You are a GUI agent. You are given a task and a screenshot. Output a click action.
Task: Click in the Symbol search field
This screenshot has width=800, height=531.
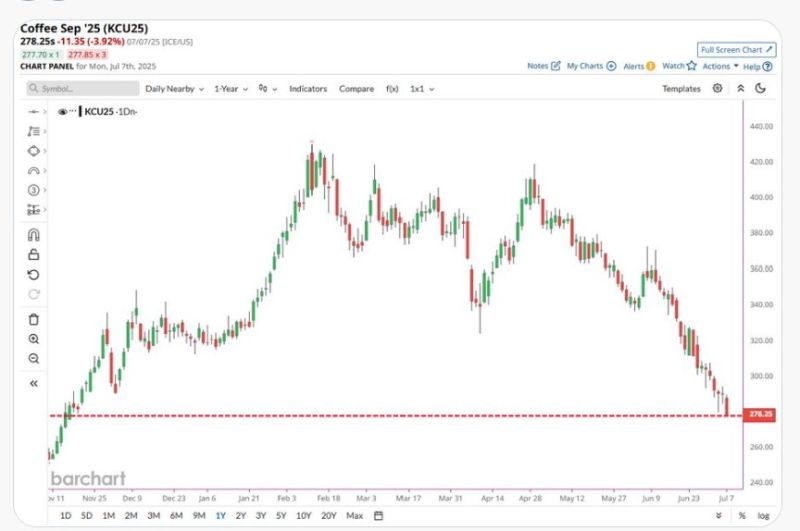pyautogui.click(x=82, y=89)
